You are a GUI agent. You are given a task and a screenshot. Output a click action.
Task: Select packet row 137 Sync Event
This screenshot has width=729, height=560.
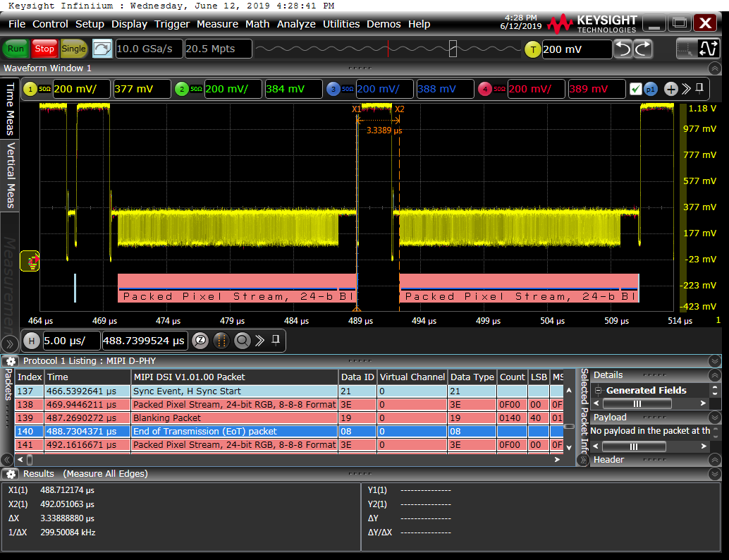(x=289, y=391)
